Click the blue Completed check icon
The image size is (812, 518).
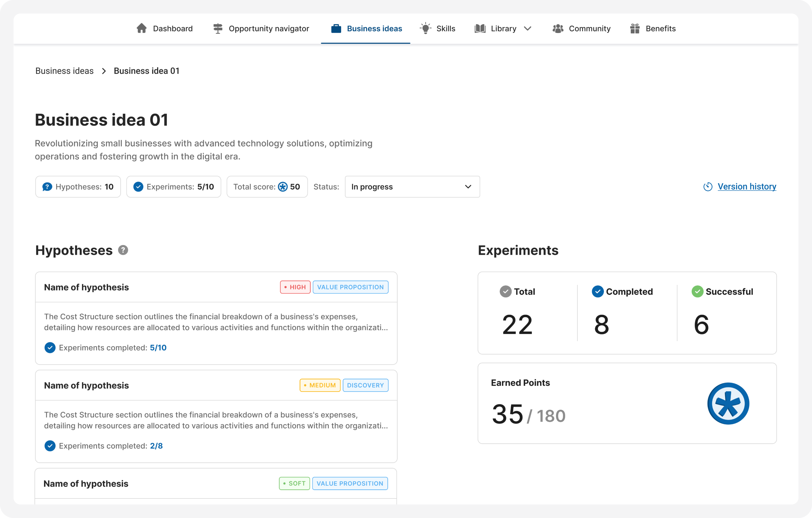pyautogui.click(x=597, y=291)
